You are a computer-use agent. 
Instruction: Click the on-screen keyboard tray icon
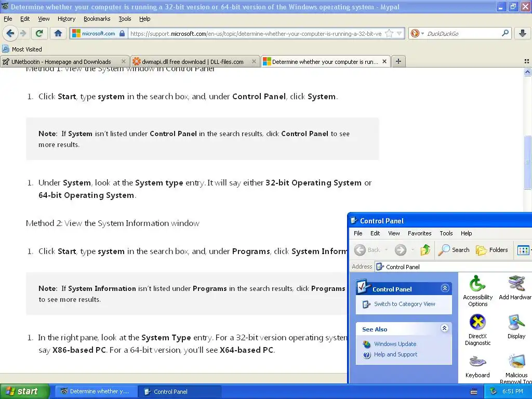(x=474, y=392)
